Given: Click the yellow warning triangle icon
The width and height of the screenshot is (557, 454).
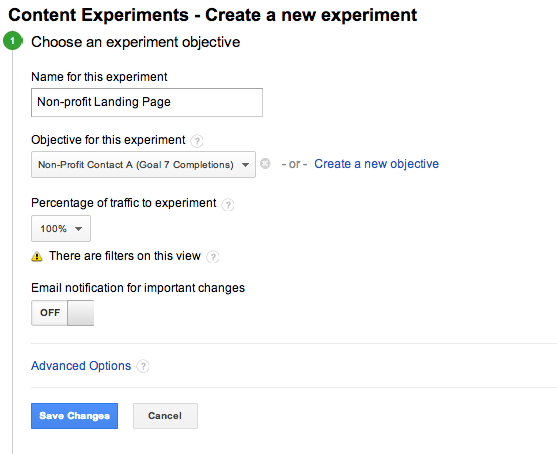Looking at the screenshot, I should [x=37, y=256].
